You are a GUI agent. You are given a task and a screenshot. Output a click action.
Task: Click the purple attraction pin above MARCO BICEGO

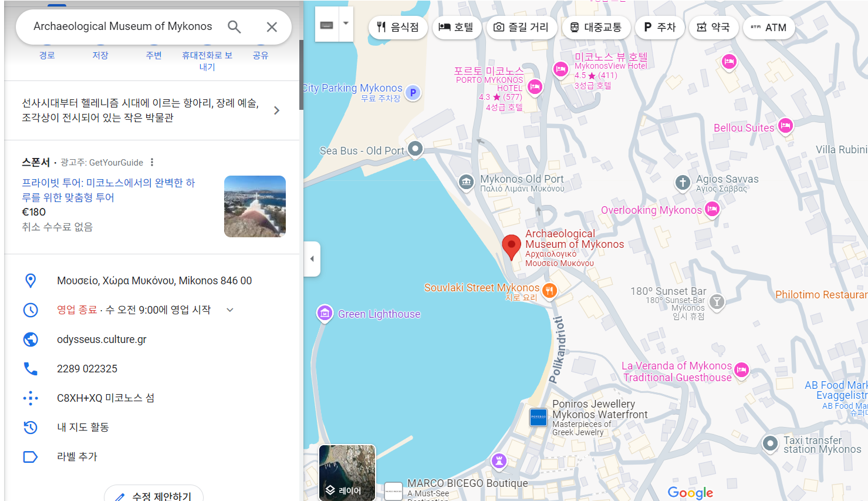[x=499, y=460]
